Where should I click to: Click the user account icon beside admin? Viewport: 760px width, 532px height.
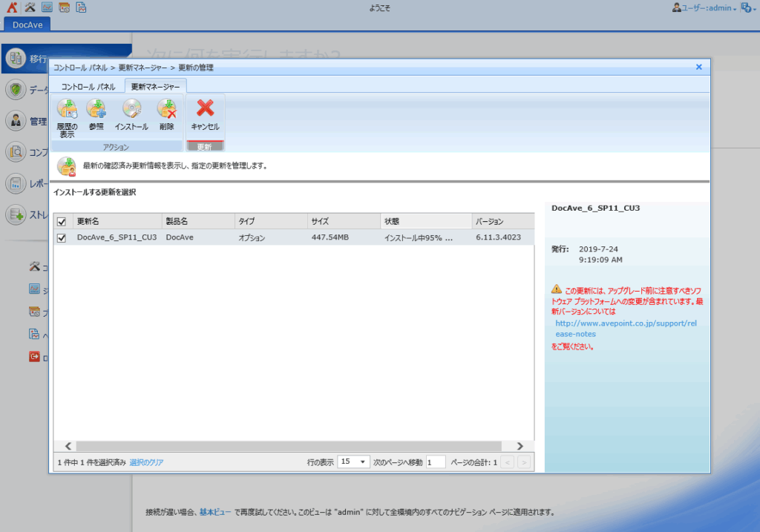(677, 7)
